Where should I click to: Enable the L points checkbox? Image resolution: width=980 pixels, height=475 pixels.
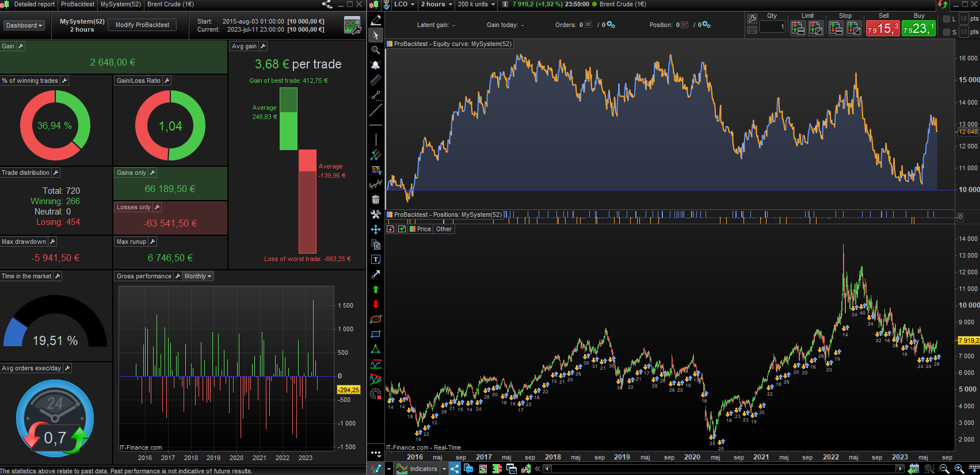[x=947, y=19]
